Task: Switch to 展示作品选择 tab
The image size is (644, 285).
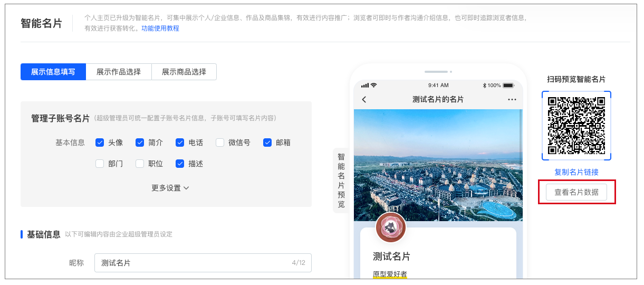Action: point(119,72)
